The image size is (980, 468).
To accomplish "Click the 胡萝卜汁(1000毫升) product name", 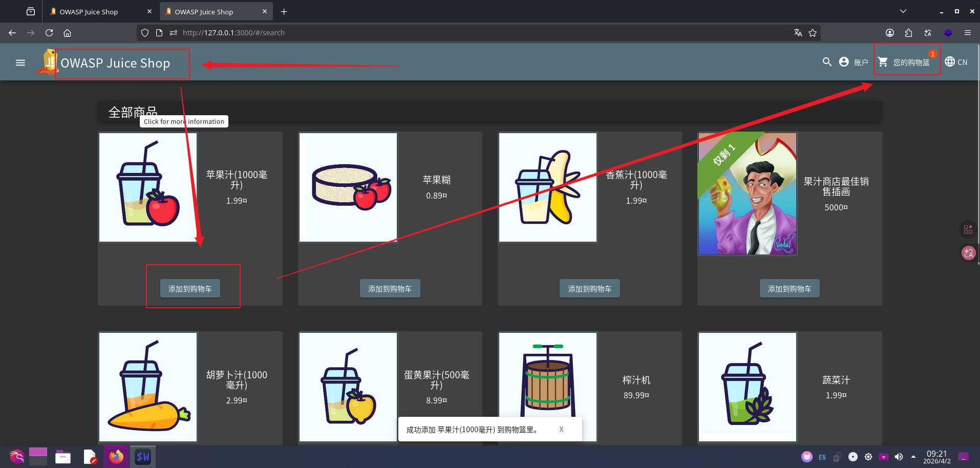I will click(237, 380).
